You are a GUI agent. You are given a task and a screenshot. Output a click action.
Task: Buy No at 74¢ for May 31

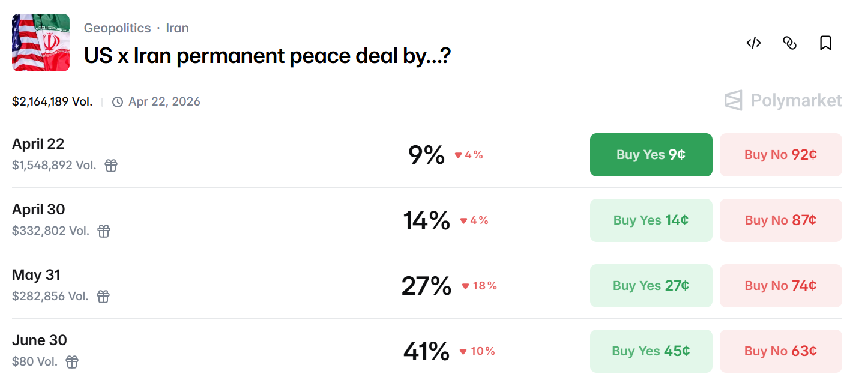[780, 286]
